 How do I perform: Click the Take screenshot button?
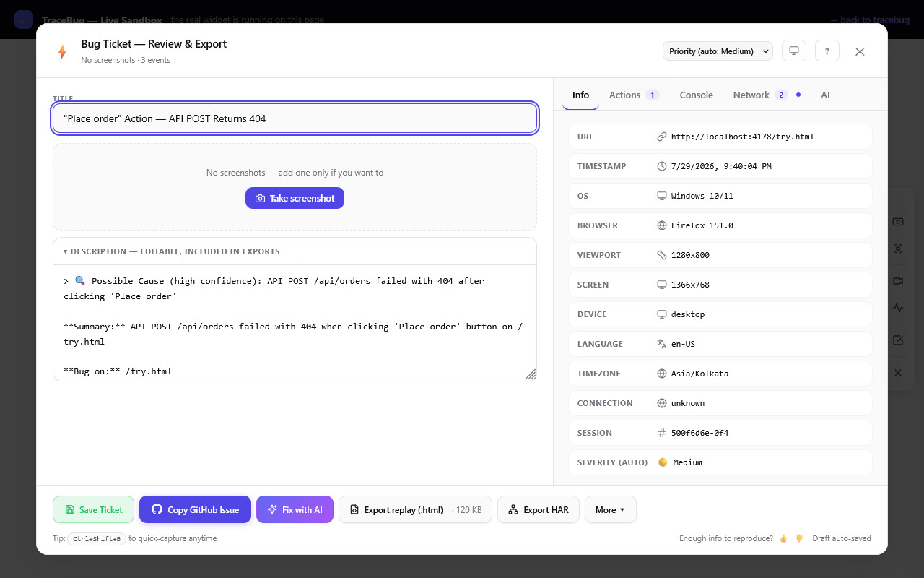pyautogui.click(x=295, y=198)
